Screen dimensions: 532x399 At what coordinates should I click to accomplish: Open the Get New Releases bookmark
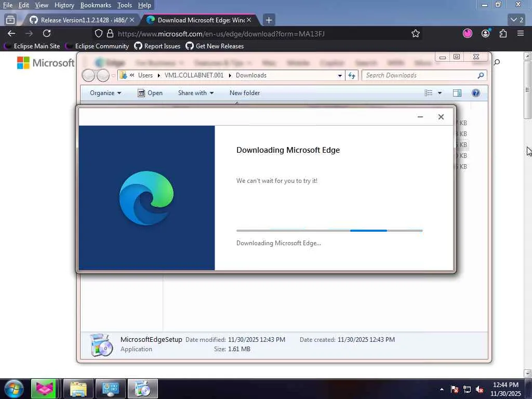[x=215, y=46]
